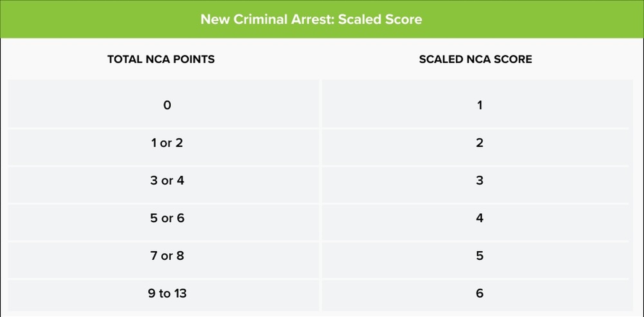Choose the '5 or 6' points cell
Image resolution: width=644 pixels, height=317 pixels.
tap(167, 218)
